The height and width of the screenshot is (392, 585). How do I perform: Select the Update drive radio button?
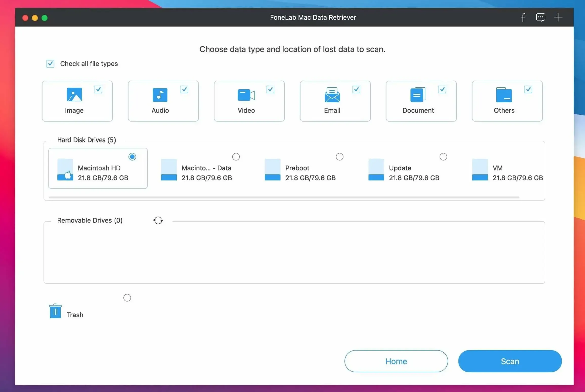click(x=443, y=157)
